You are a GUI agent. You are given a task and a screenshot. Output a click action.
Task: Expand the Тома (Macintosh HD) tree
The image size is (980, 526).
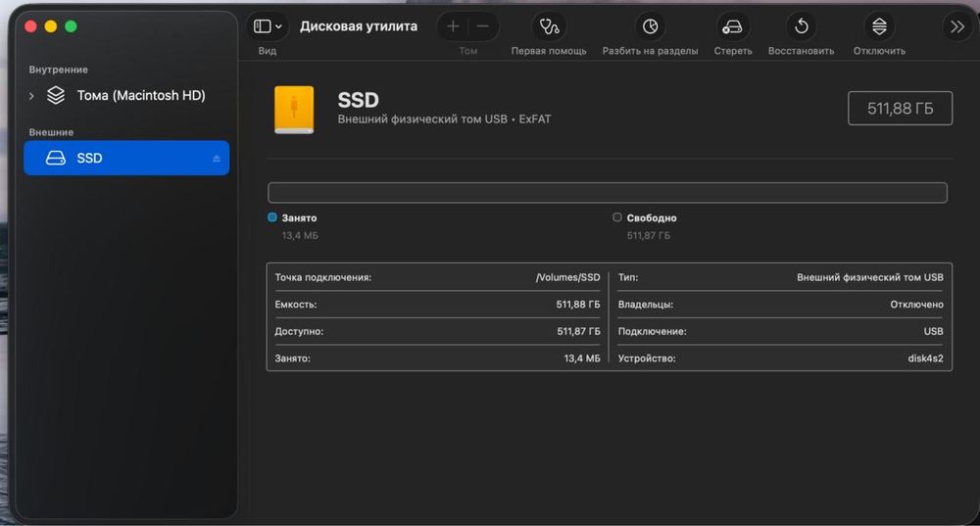point(31,96)
